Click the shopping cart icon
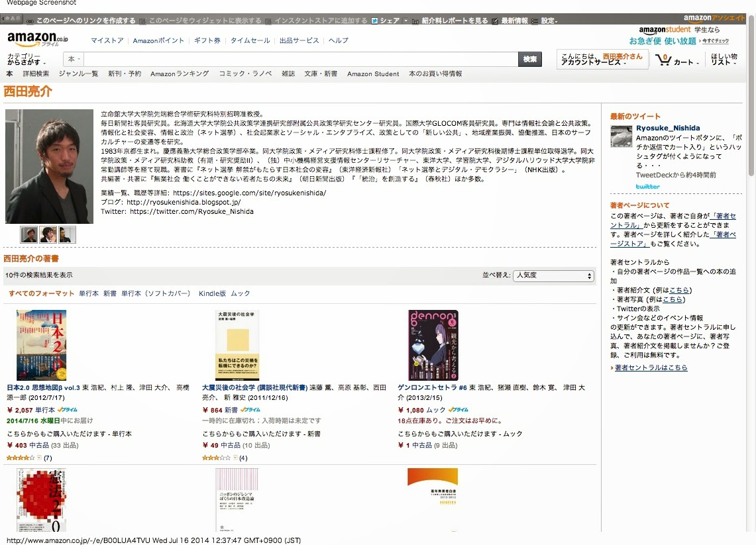Screen dimensions: 756x545 [663, 60]
